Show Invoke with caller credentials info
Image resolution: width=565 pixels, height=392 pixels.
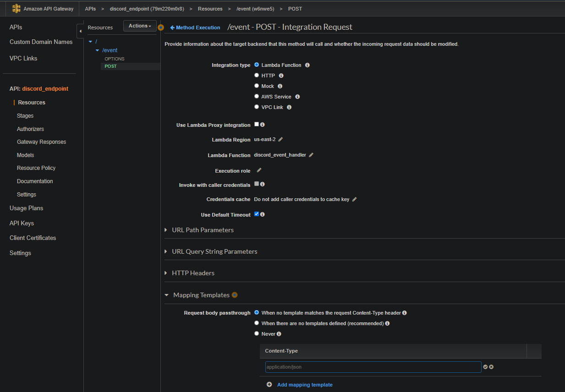click(x=263, y=184)
